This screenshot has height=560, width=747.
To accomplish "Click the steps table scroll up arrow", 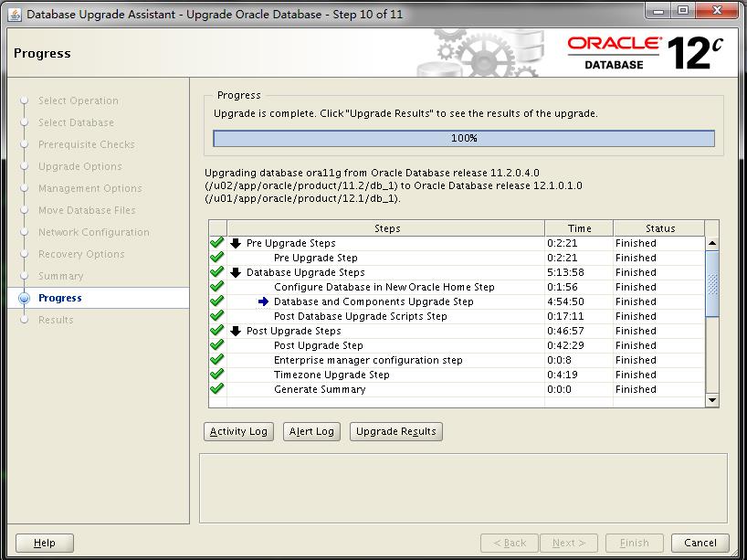I will pyautogui.click(x=712, y=243).
